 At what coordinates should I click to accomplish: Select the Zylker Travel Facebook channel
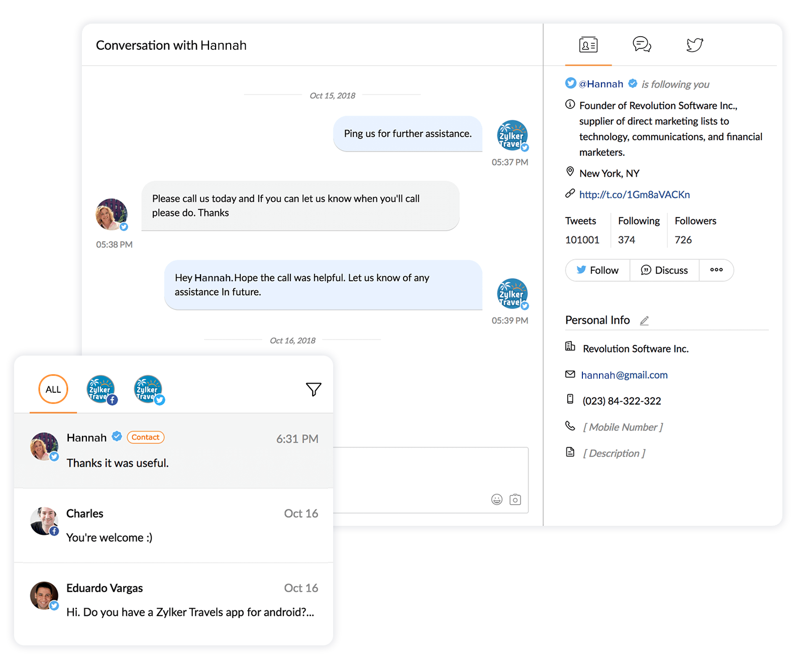[101, 390]
